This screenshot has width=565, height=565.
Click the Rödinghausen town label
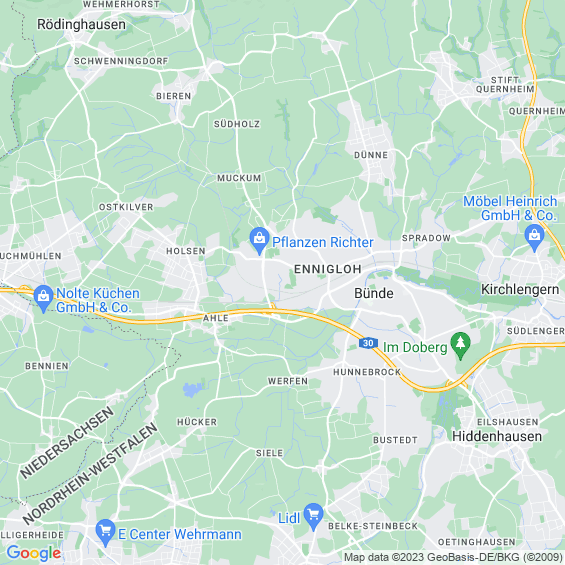(x=81, y=25)
